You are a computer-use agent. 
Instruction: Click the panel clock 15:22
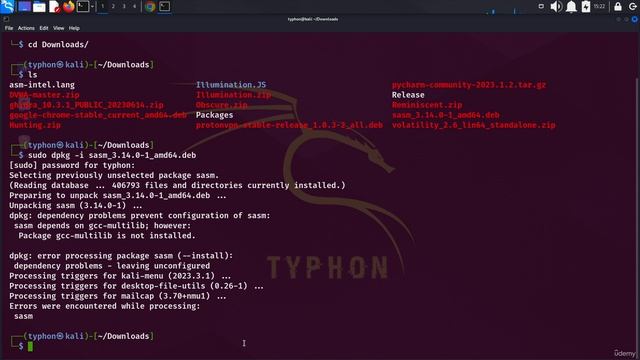pos(599,7)
